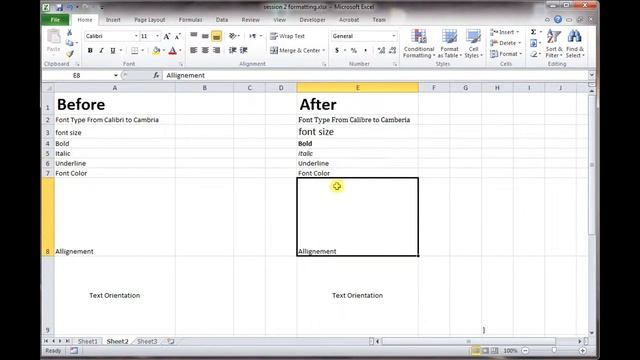Apply the red Font Color
Image resolution: width=640 pixels, height=360 pixels.
[173, 51]
